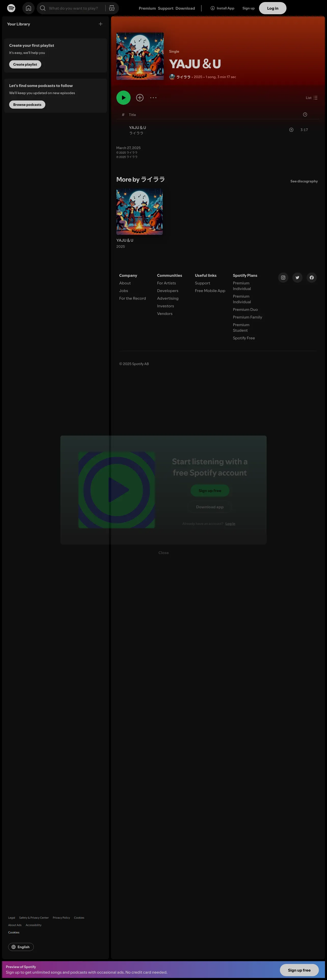This screenshot has width=327, height=980.
Task: Open Privacy Policy sidebar link
Action: [61, 918]
